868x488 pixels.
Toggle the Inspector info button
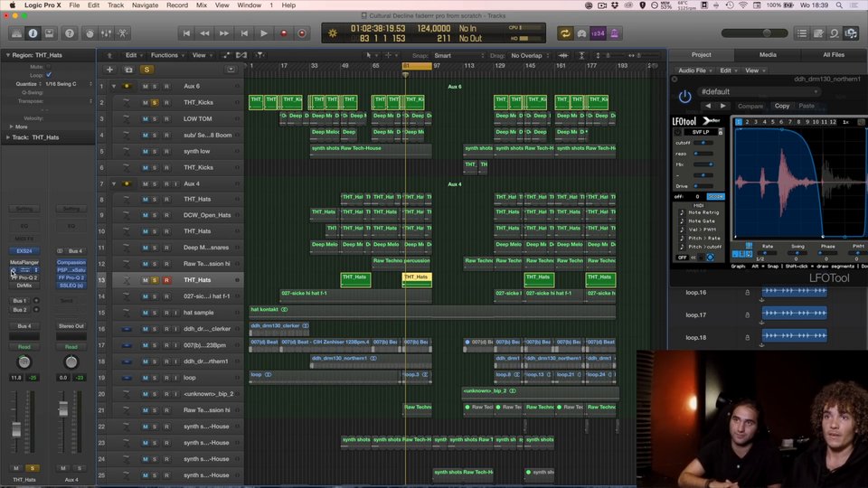(x=33, y=33)
